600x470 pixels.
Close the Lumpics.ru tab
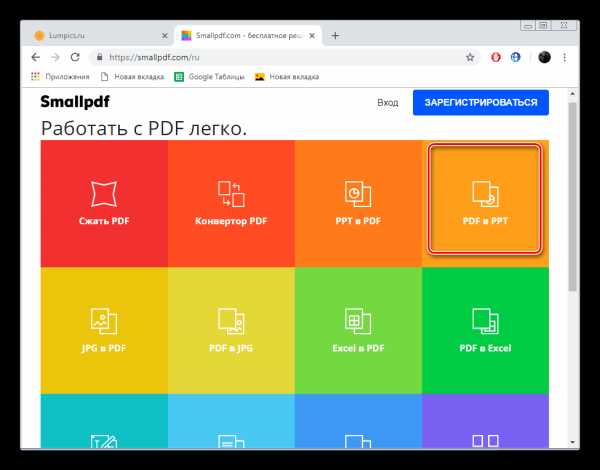click(165, 36)
